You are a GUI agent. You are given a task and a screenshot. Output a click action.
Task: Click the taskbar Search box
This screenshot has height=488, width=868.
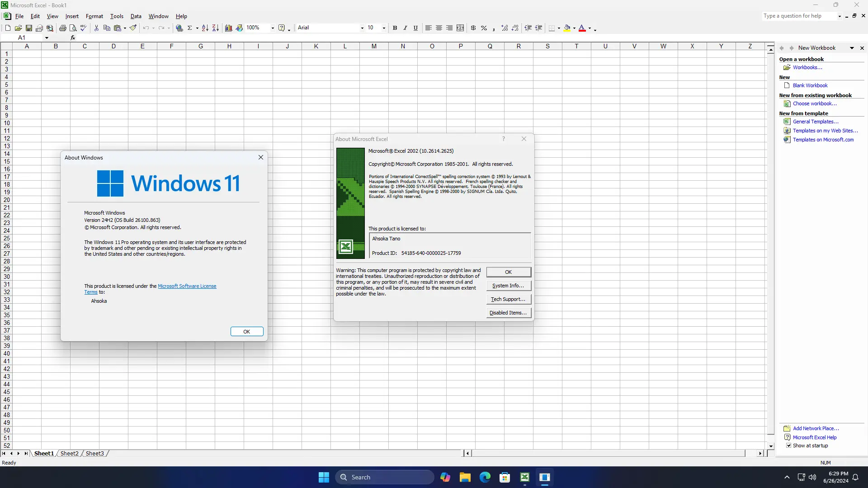click(385, 477)
